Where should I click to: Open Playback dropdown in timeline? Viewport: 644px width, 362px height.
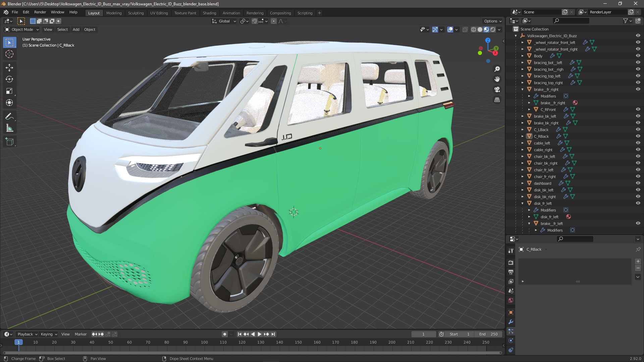[27, 334]
